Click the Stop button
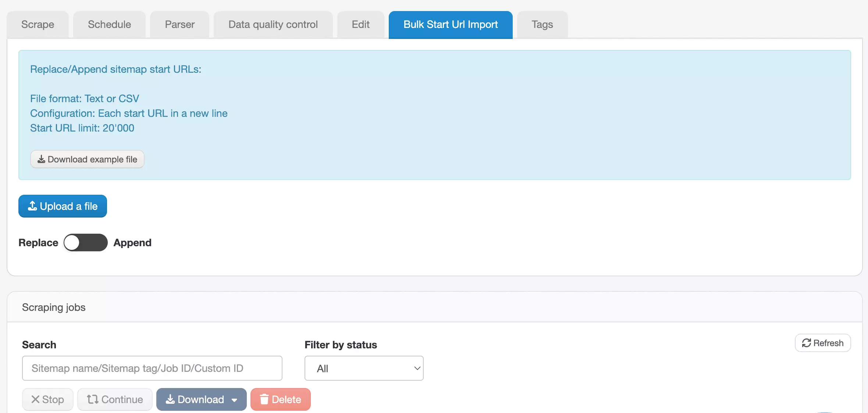This screenshot has height=413, width=868. tap(48, 399)
